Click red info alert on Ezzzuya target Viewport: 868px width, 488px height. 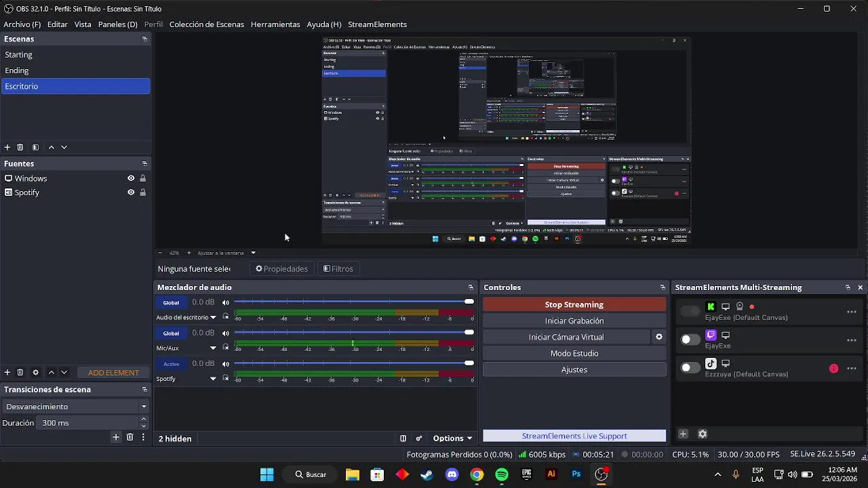click(833, 369)
